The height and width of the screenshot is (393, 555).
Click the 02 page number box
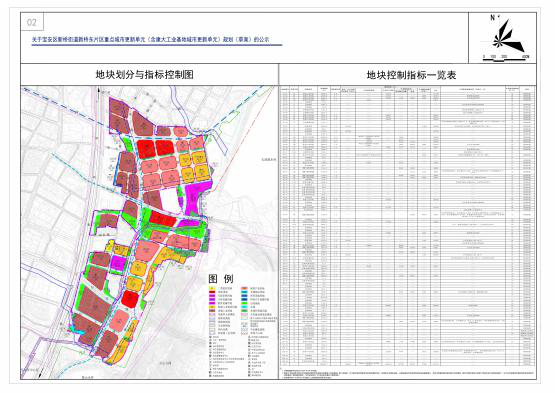[32, 22]
